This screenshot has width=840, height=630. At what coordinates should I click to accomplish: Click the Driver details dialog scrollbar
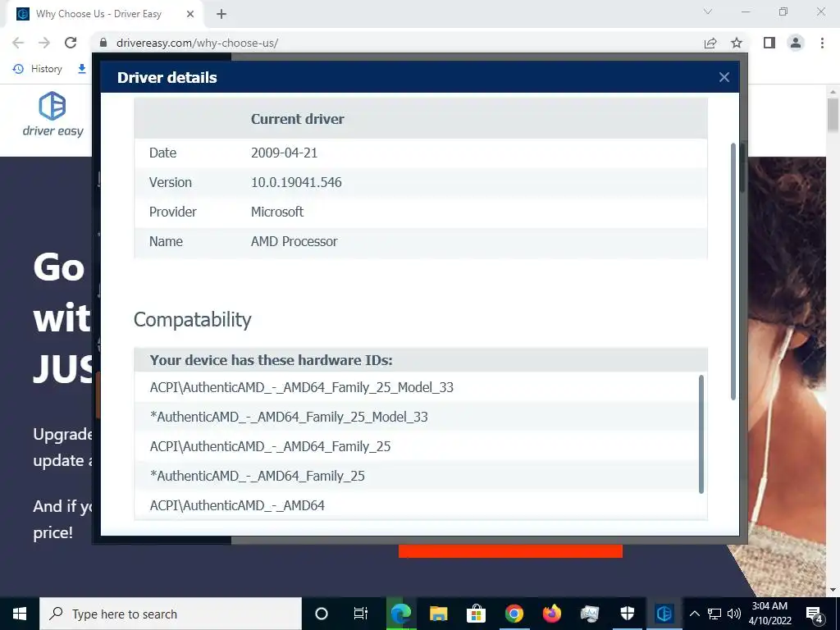tap(733, 271)
